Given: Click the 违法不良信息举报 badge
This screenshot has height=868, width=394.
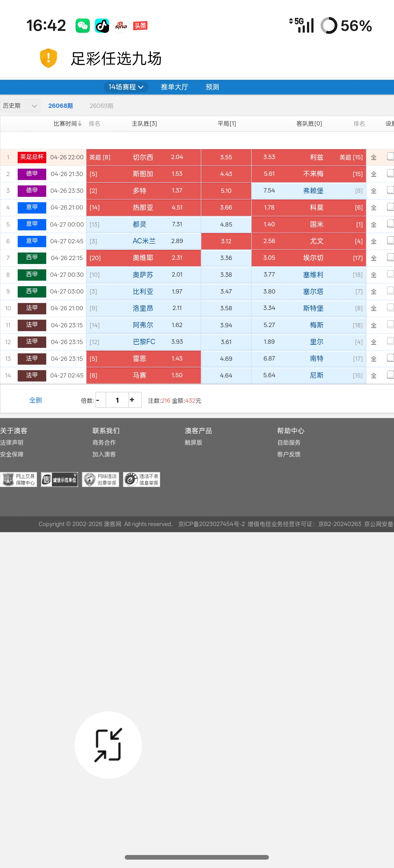Looking at the screenshot, I should click(x=142, y=480).
